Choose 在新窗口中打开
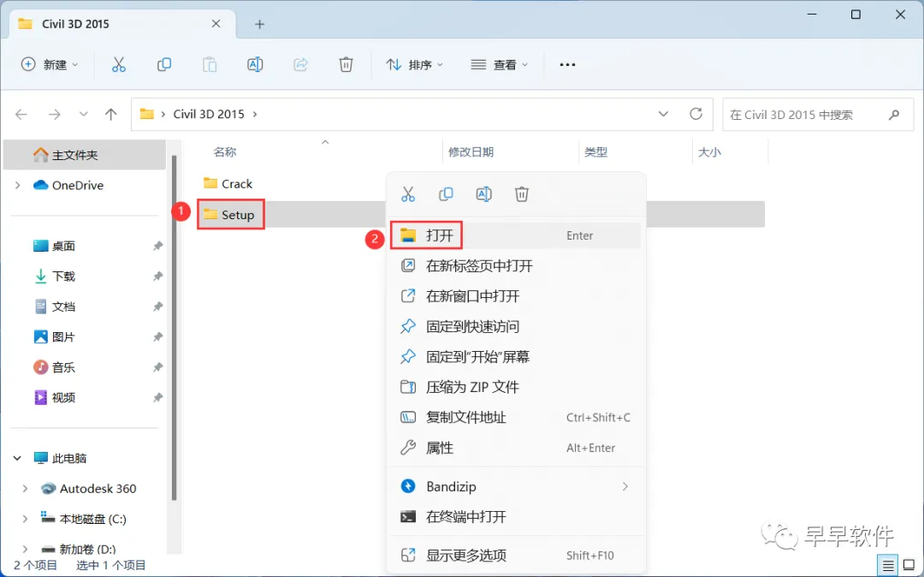The width and height of the screenshot is (924, 577). (x=516, y=296)
